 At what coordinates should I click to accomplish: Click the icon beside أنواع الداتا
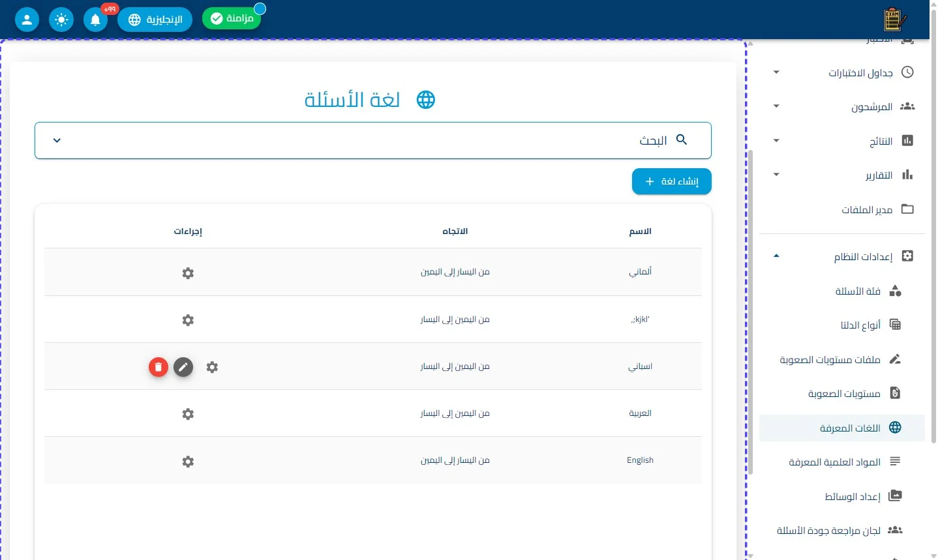coord(895,325)
